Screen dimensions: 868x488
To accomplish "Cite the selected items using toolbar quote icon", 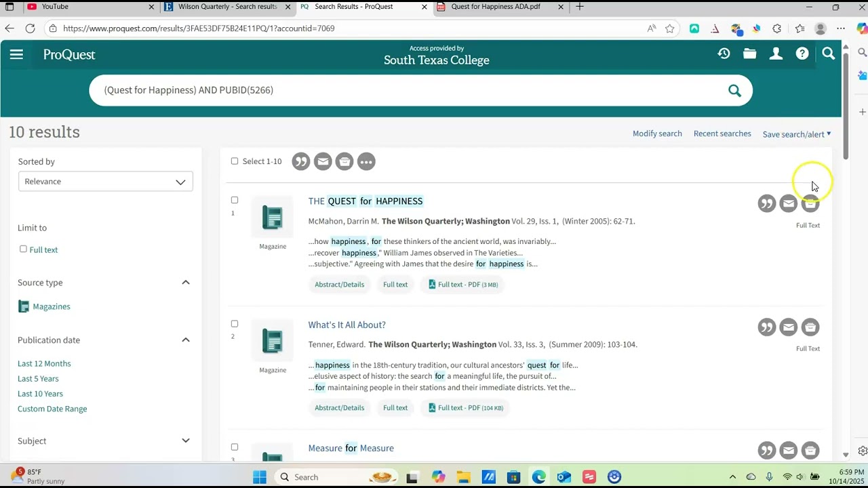I will [301, 161].
